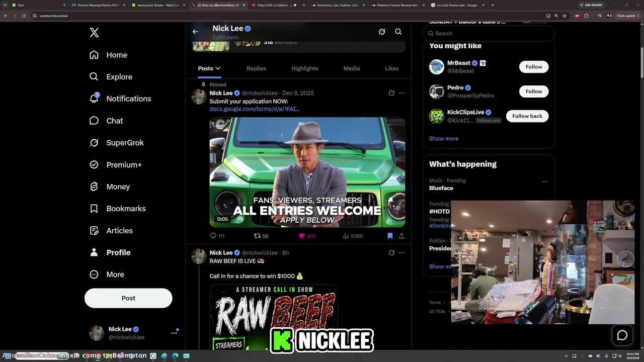This screenshot has height=362, width=644.
Task: Open KickClipsLive's profile avatar
Action: [437, 116]
